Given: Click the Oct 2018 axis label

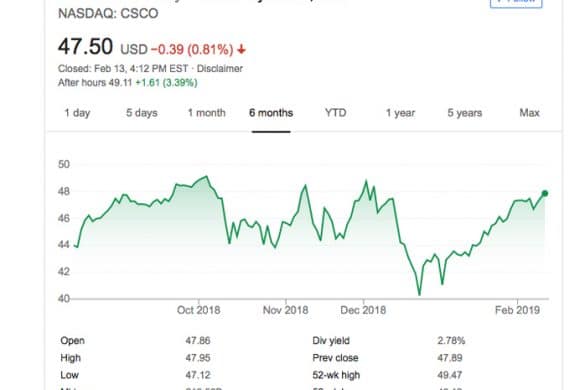Looking at the screenshot, I should pyautogui.click(x=198, y=310).
